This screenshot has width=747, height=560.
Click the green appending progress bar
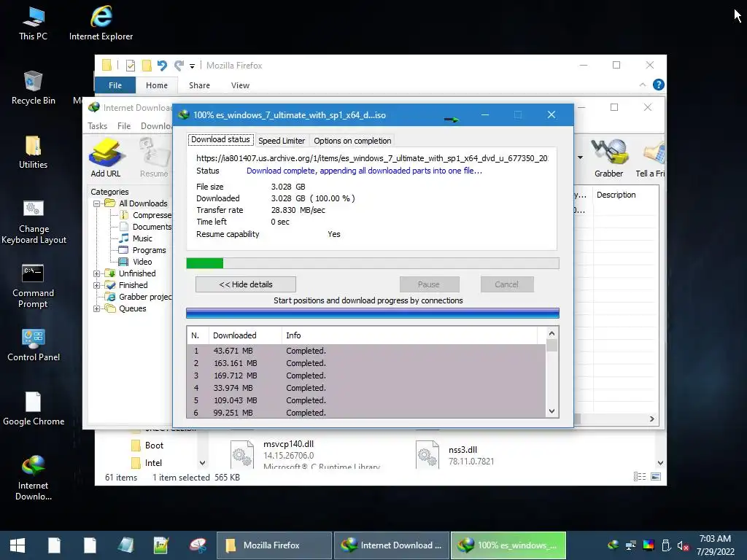tap(373, 263)
